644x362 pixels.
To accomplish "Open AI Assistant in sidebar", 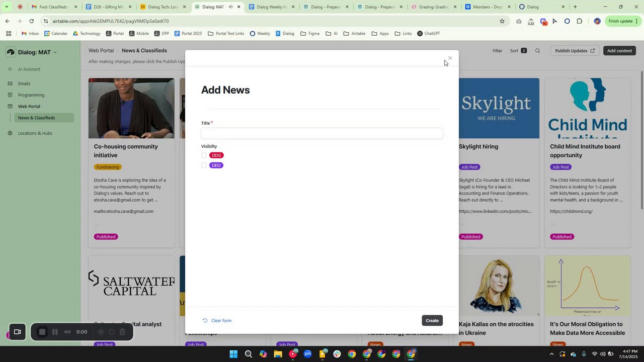I will point(29,69).
